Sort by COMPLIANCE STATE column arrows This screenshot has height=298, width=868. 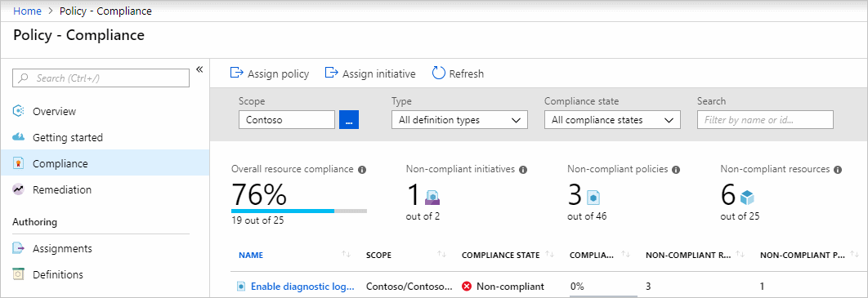point(550,255)
